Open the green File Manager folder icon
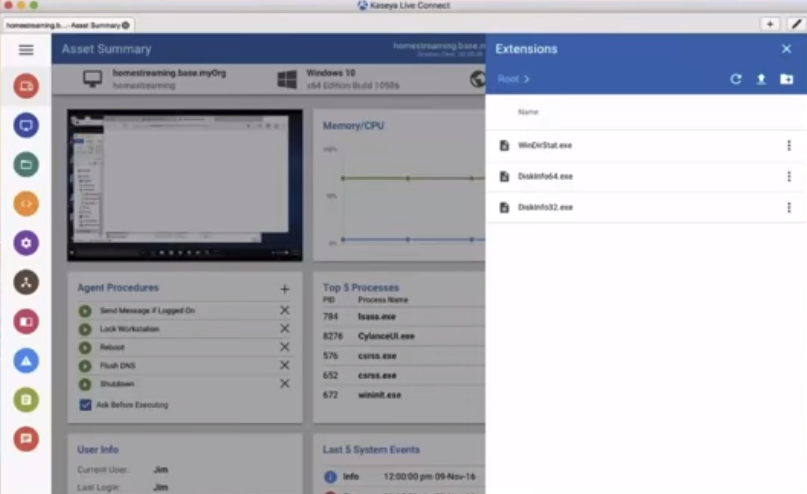 (26, 165)
